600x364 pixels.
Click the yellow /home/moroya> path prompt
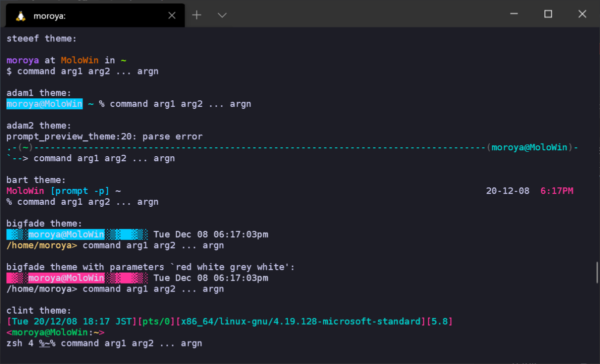[x=42, y=245]
